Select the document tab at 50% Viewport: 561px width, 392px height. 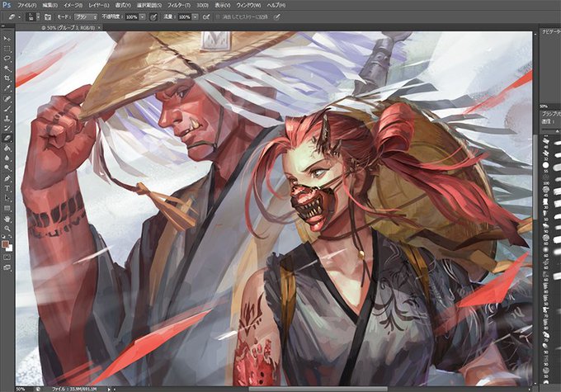point(68,27)
